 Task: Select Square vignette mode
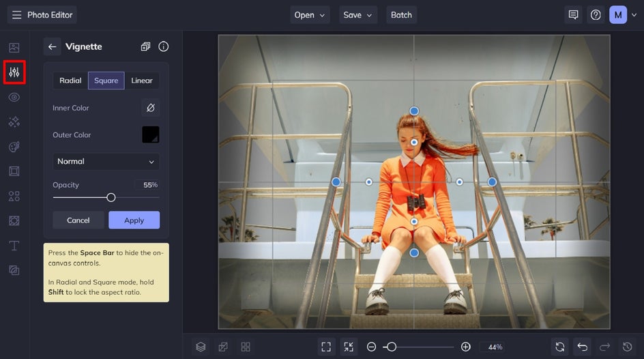click(106, 81)
